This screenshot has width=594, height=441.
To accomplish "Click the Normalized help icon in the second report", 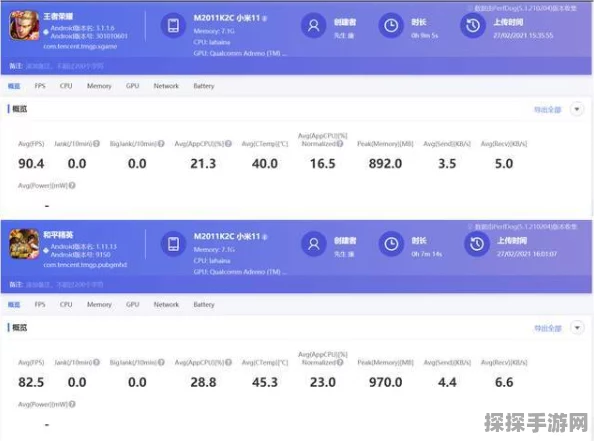I will [340, 362].
